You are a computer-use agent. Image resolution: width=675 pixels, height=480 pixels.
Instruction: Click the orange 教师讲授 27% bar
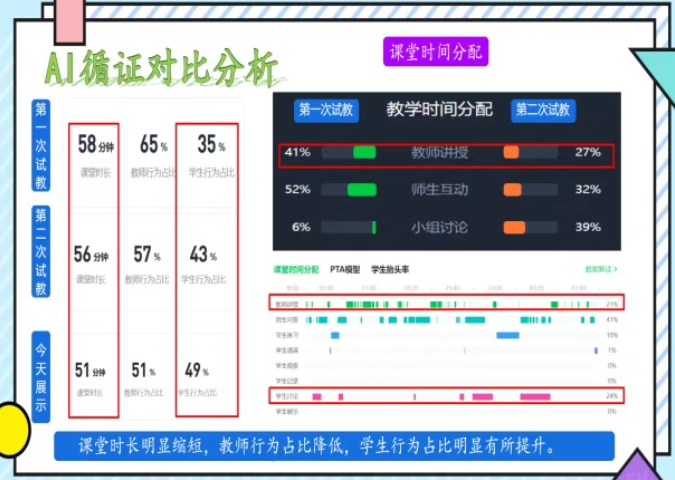pos(511,153)
